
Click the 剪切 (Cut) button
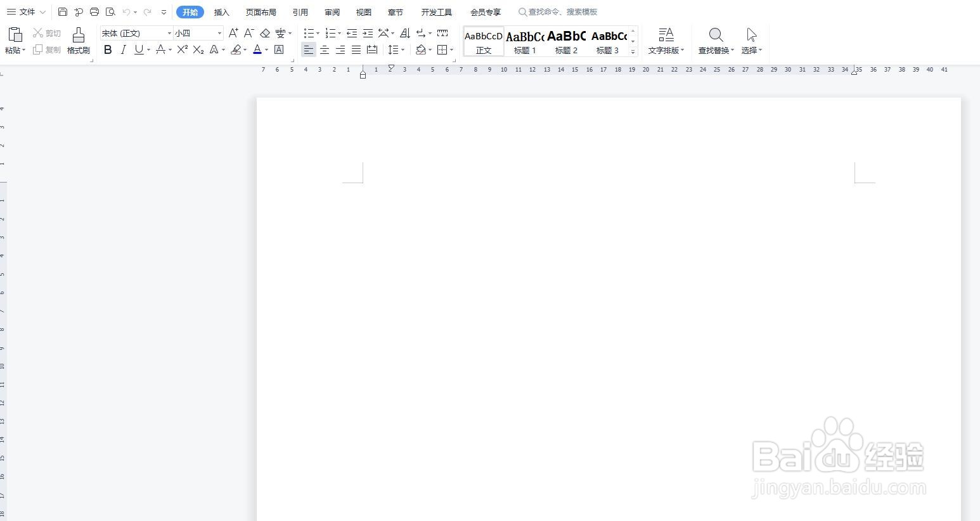[47, 33]
